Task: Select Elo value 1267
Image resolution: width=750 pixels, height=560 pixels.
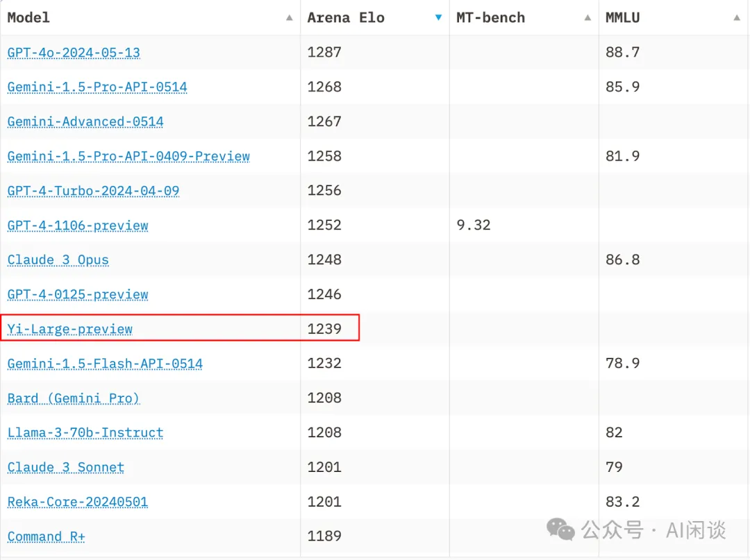Action: pos(324,121)
